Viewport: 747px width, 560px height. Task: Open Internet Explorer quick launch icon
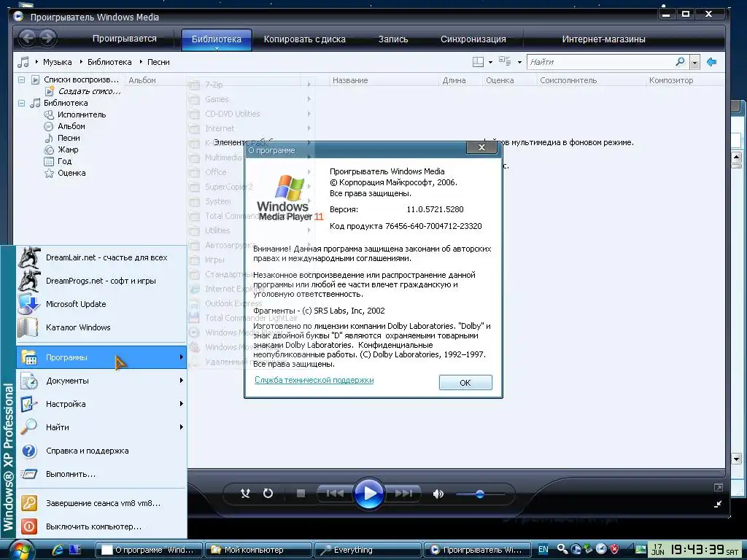(58, 550)
